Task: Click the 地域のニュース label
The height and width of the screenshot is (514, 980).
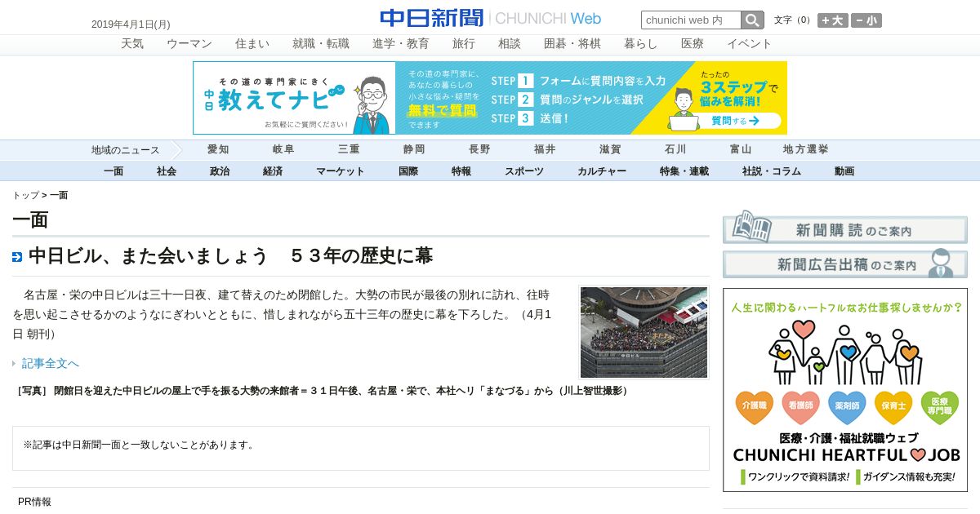Action: click(125, 150)
